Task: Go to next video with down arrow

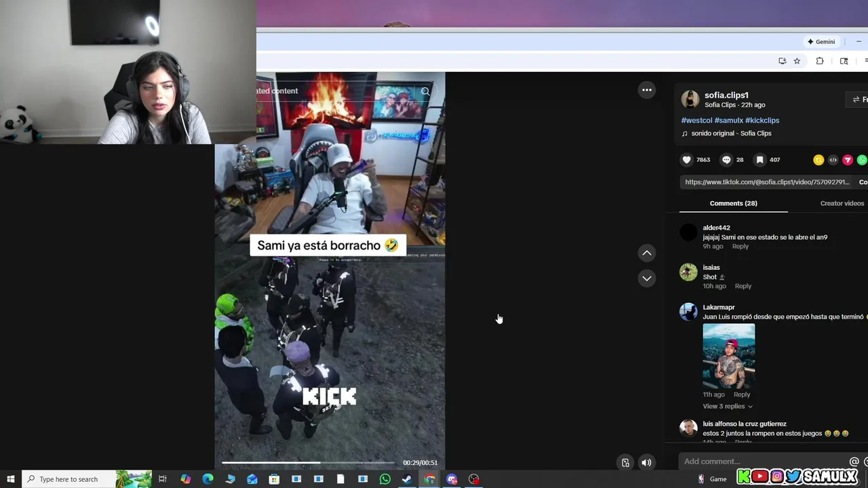Action: [x=647, y=279]
